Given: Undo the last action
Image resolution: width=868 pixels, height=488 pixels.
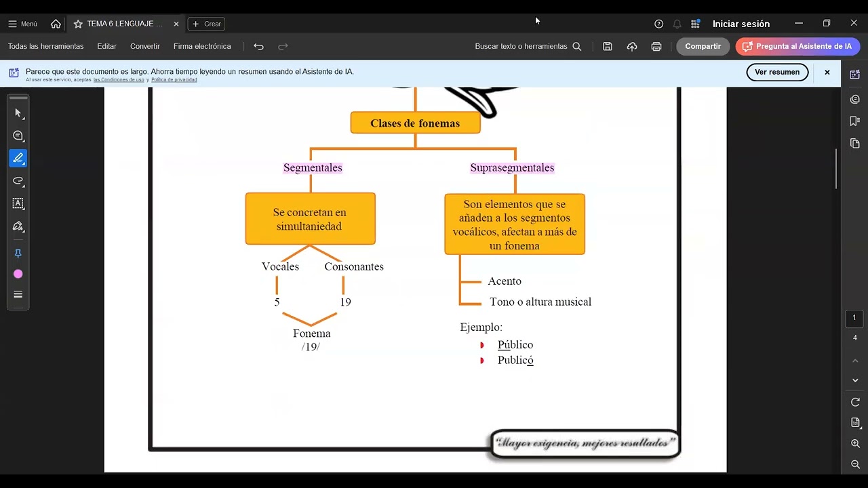Looking at the screenshot, I should coord(258,46).
